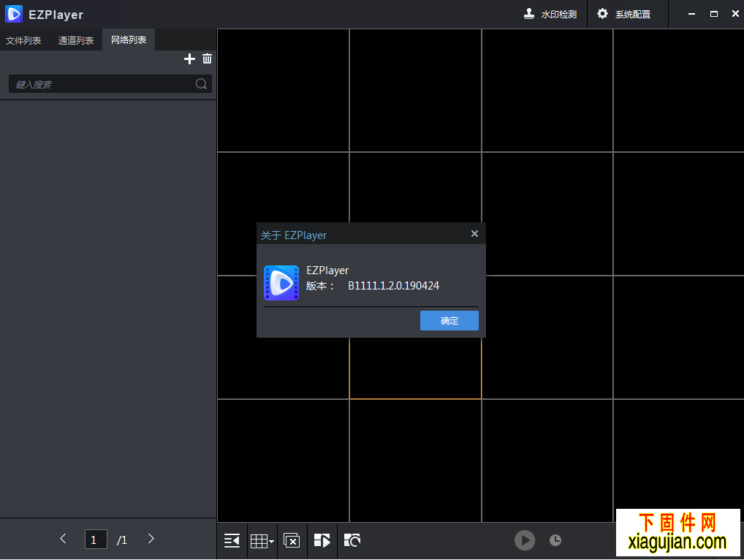Close the 关于 EZPlayer dialog
Viewport: 744px width, 560px height.
coord(474,233)
